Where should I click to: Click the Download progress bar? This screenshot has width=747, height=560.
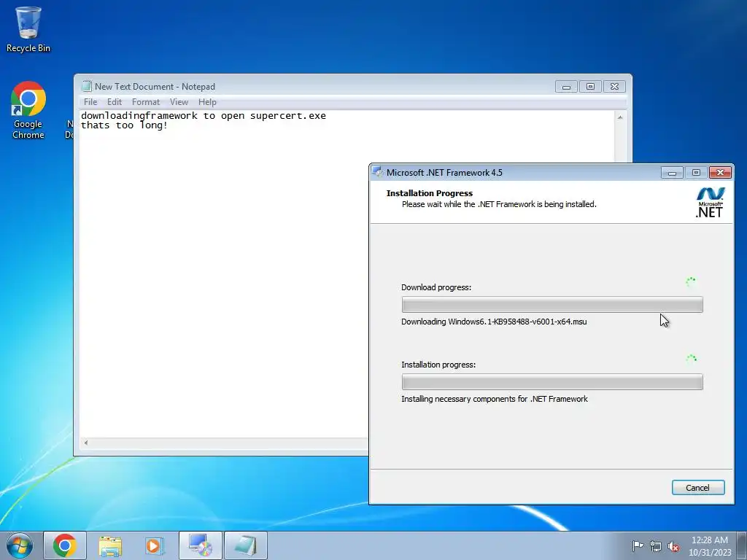552,304
